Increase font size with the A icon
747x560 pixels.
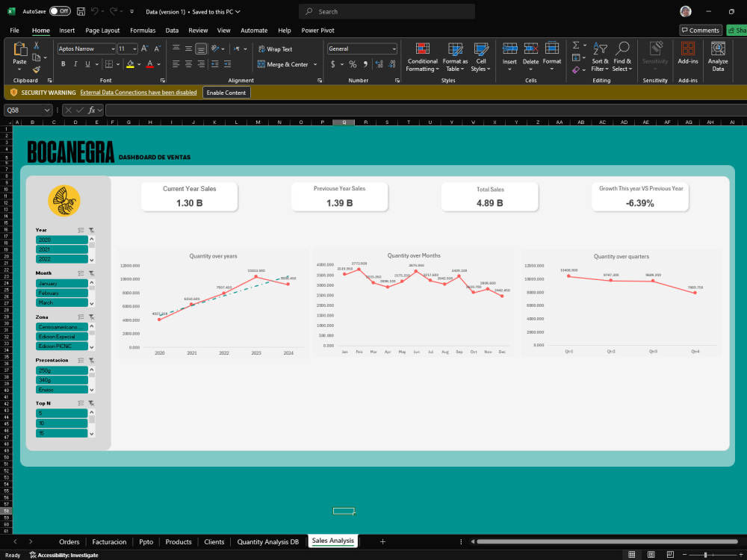click(145, 49)
